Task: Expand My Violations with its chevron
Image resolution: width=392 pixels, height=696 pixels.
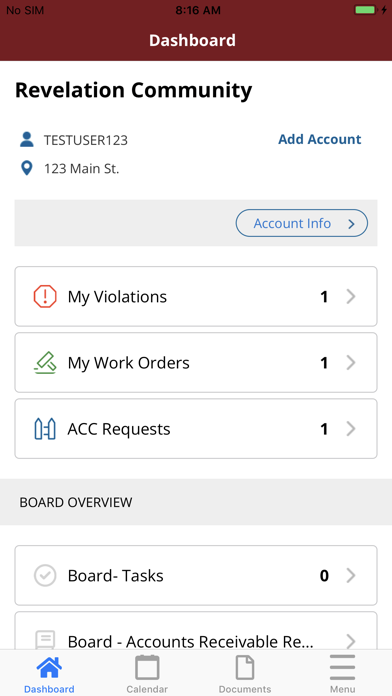Action: [x=351, y=297]
